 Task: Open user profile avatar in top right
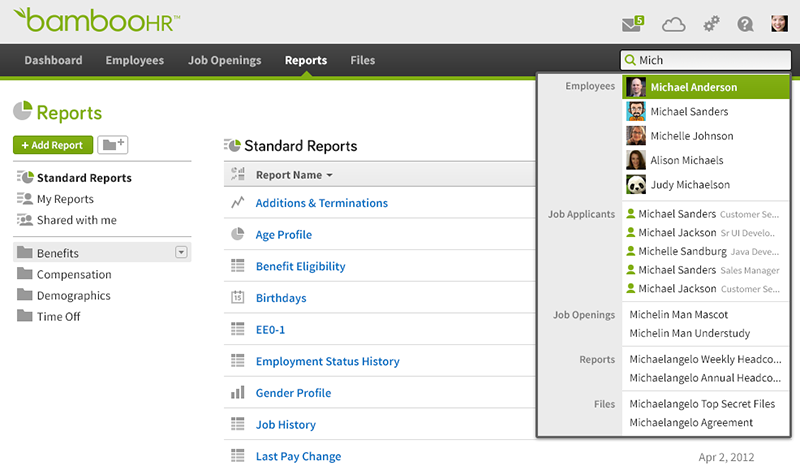coord(779,24)
